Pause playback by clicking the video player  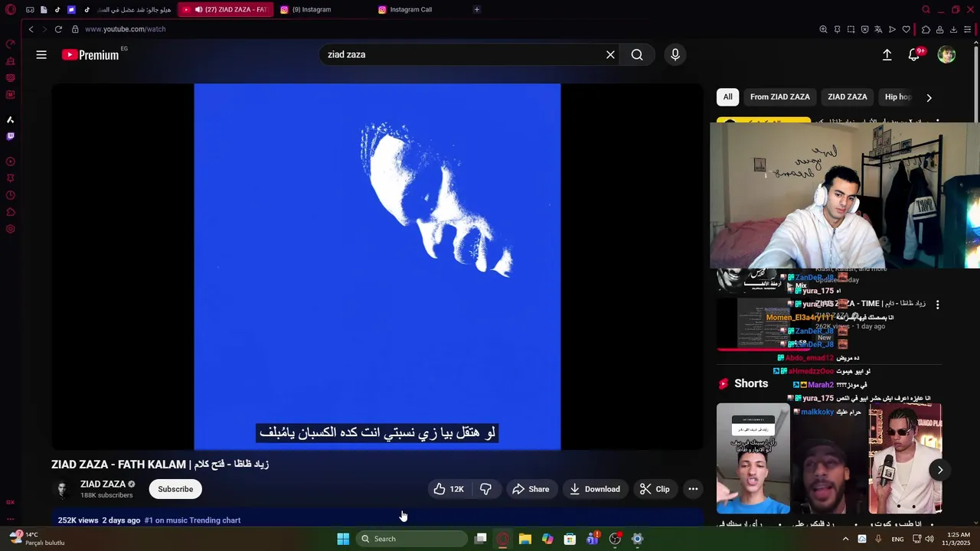tap(377, 266)
